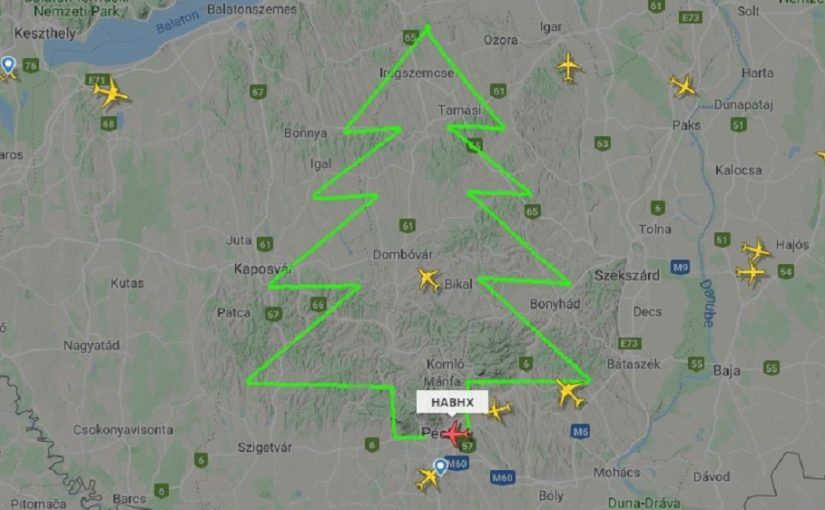Click the green tree-shaped flight trail top
This screenshot has height=510, width=825.
[x=427, y=27]
